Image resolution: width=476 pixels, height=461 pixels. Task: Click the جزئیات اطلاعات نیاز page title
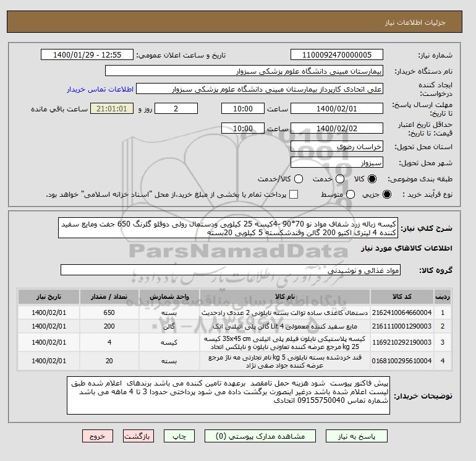pos(415,22)
